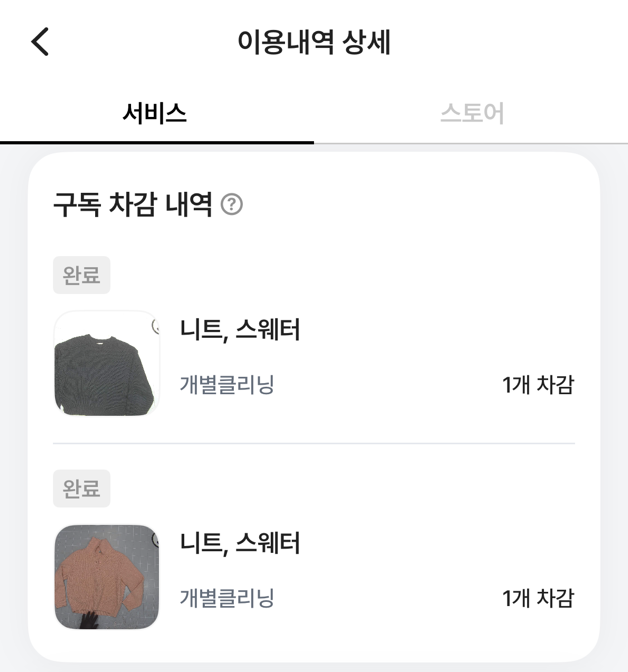Tap zoom icon on pink sweater photo
Viewport: 628px width, 672px height.
156,540
